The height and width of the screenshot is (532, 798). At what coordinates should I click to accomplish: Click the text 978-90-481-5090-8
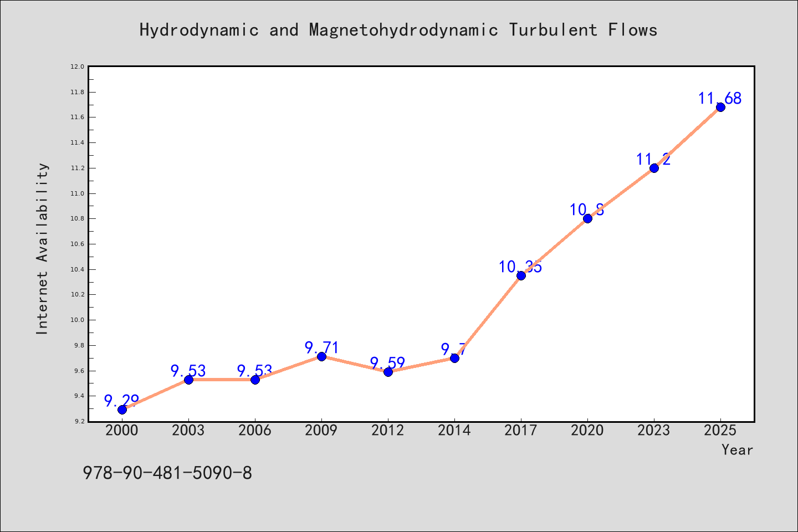(x=167, y=473)
